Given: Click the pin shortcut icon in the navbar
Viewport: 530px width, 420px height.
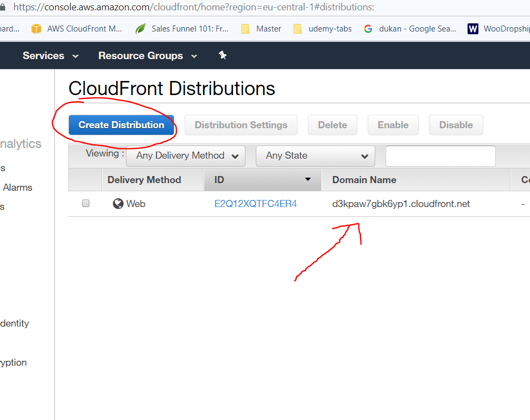Looking at the screenshot, I should pyautogui.click(x=223, y=55).
